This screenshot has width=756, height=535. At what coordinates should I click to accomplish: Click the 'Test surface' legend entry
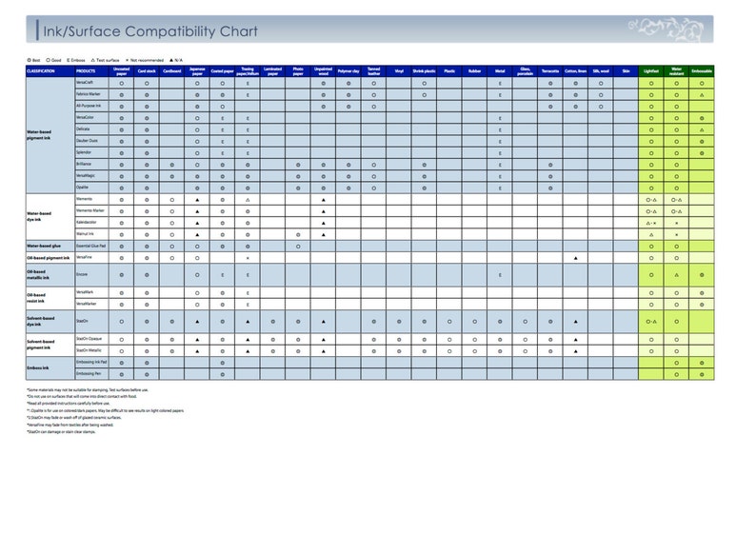(x=105, y=60)
